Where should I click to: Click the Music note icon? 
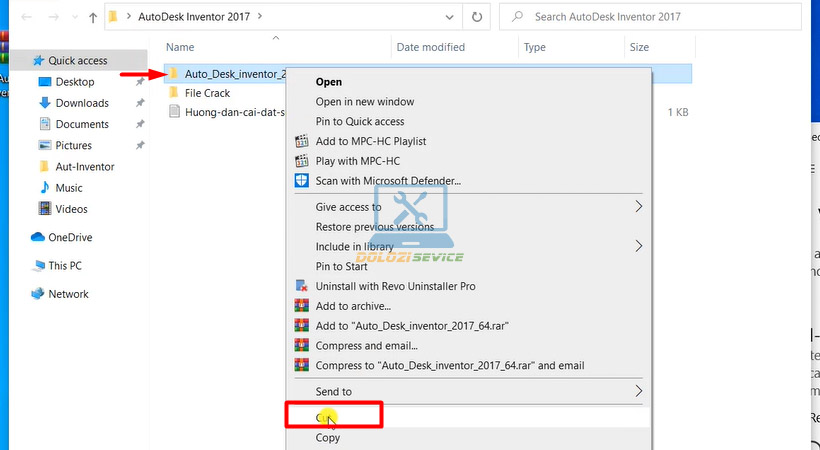point(45,187)
